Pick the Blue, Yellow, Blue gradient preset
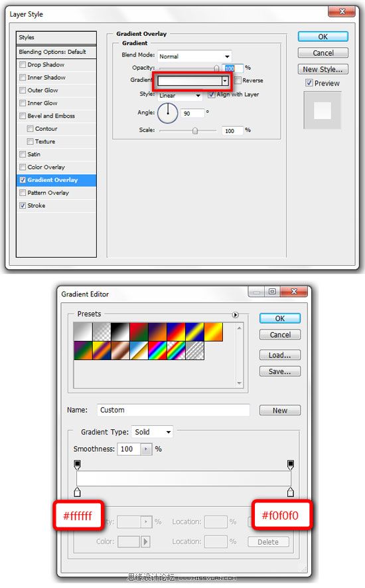Viewport: 365px width, 588px height. click(x=195, y=332)
